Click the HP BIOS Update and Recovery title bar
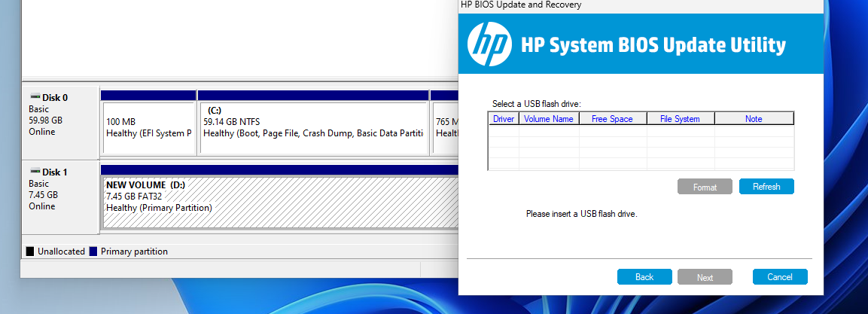Viewport: 868px width, 314px height. pyautogui.click(x=641, y=5)
